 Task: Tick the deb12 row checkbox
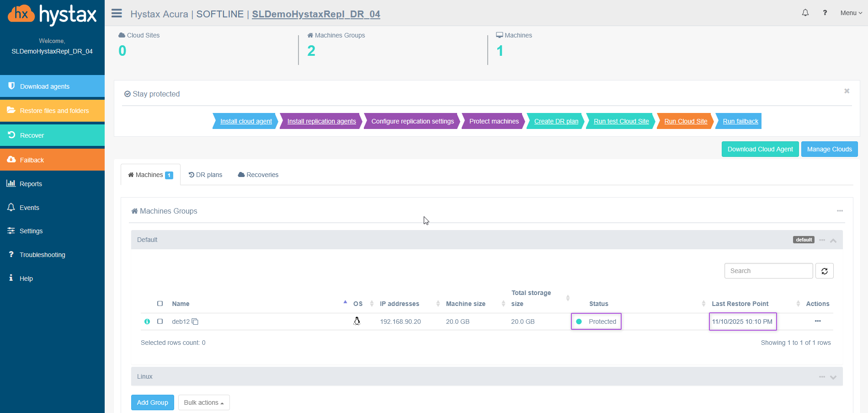(x=160, y=322)
